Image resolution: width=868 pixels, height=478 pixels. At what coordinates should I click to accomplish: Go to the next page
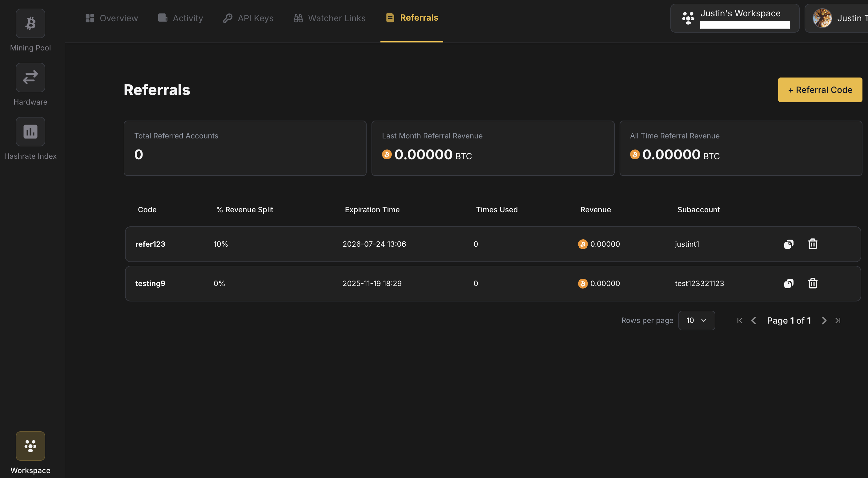(824, 321)
